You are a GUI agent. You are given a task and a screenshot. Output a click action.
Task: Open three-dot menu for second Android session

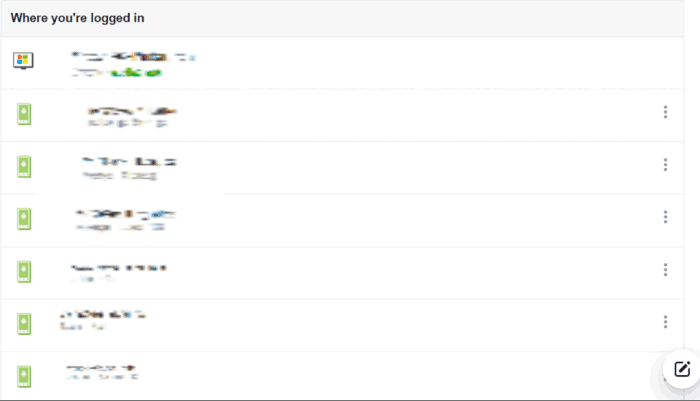point(665,165)
